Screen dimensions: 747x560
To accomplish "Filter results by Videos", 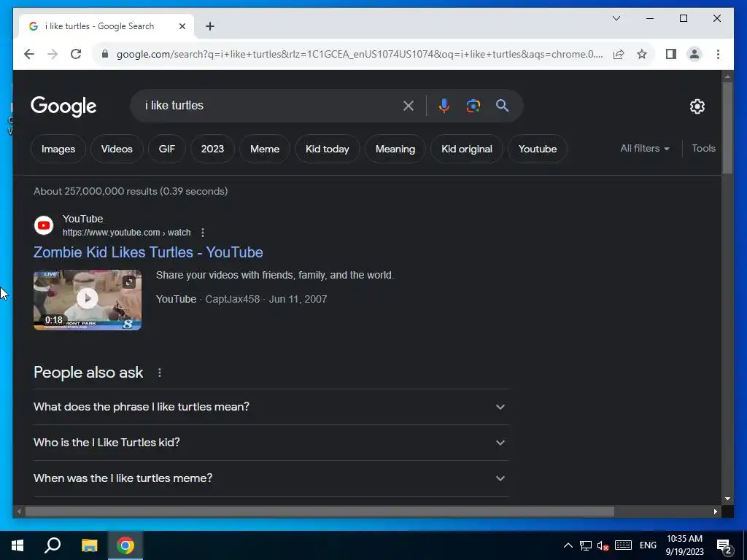I will click(117, 149).
